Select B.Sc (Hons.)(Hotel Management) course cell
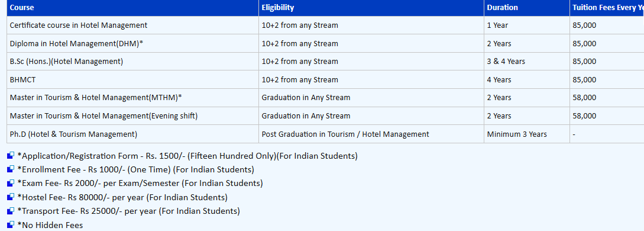This screenshot has width=644, height=231. [x=132, y=61]
